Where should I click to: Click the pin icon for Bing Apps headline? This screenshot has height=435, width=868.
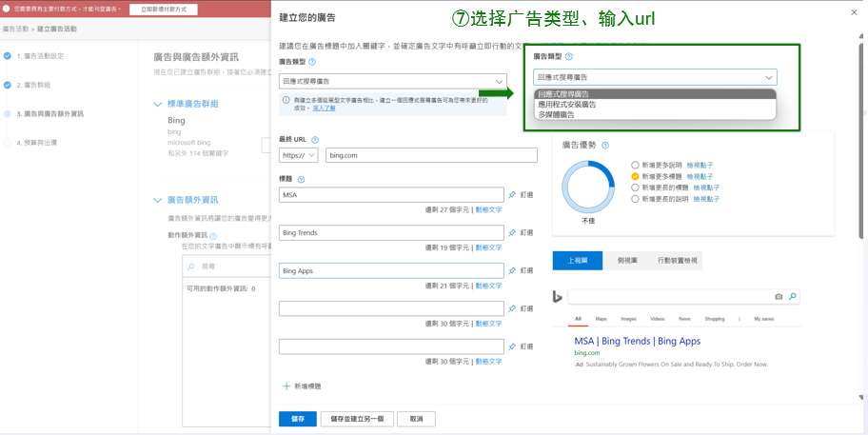point(512,270)
